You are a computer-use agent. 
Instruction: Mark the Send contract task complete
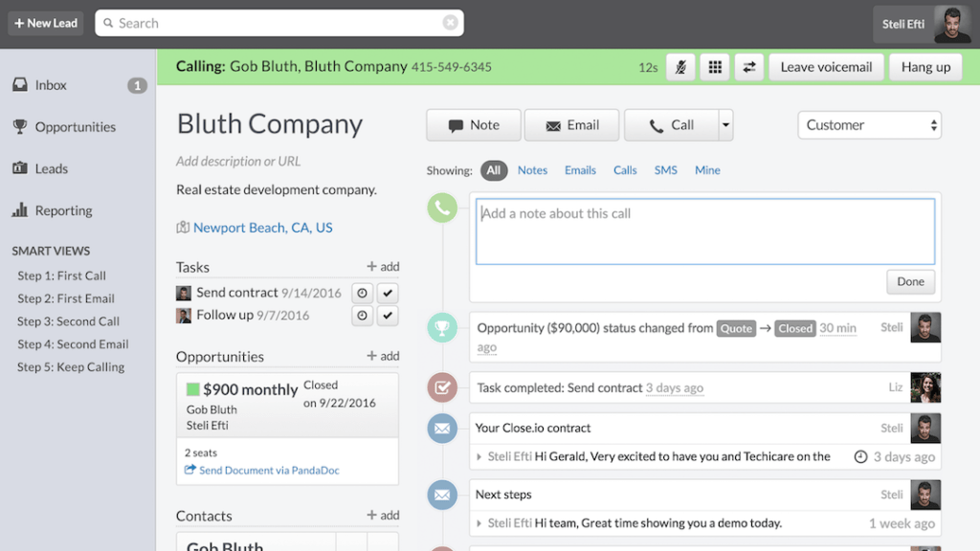[388, 293]
